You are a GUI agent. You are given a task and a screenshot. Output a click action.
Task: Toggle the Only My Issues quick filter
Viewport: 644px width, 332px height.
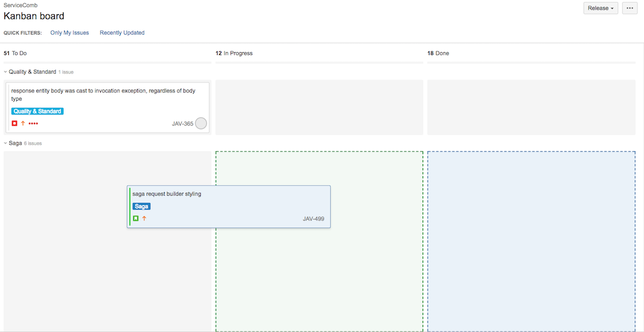click(69, 33)
